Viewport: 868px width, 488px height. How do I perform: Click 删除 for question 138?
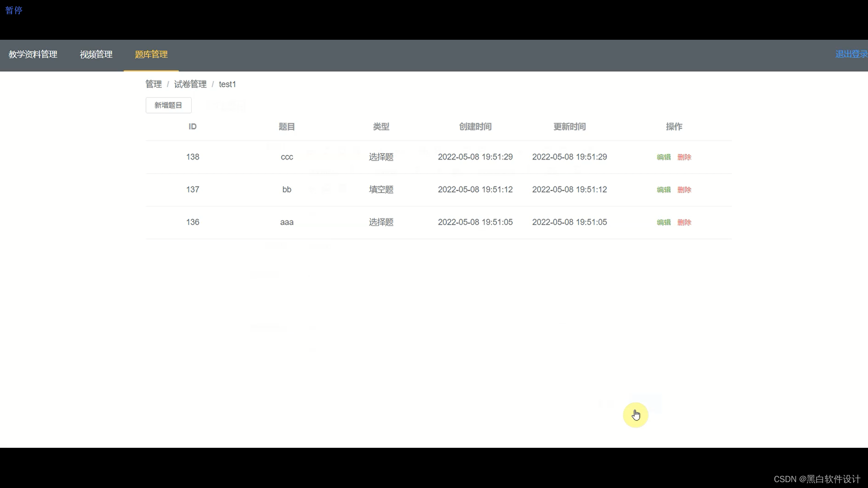coord(684,157)
